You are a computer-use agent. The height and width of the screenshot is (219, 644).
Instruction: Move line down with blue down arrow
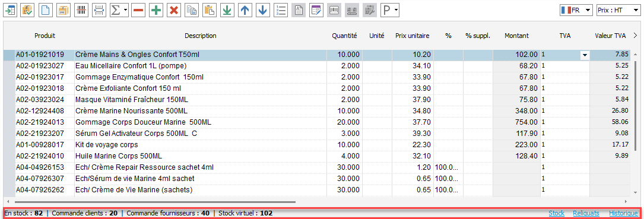(x=263, y=10)
